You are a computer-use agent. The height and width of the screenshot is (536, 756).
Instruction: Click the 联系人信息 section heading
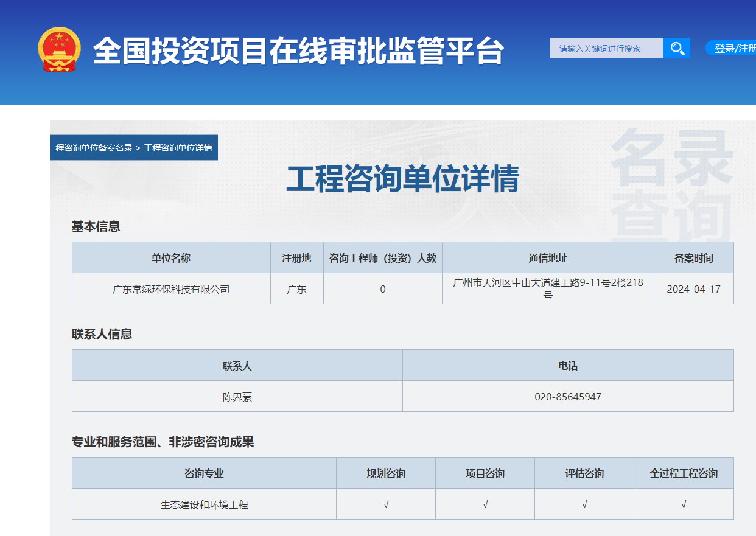click(x=102, y=334)
